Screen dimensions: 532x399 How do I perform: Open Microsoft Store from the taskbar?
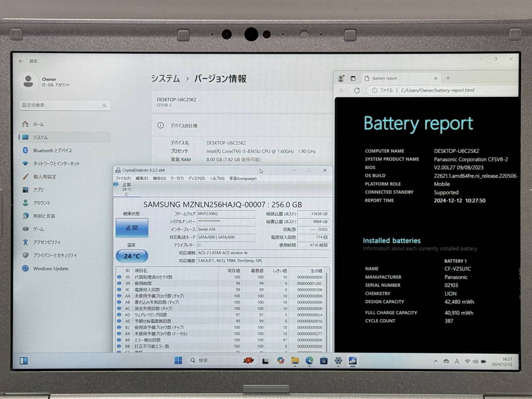tap(324, 360)
